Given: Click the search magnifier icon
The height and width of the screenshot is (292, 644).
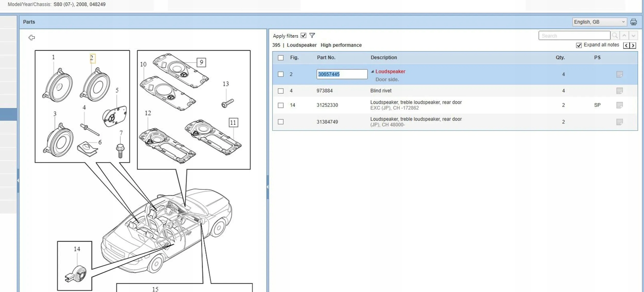Looking at the screenshot, I should tap(615, 36).
